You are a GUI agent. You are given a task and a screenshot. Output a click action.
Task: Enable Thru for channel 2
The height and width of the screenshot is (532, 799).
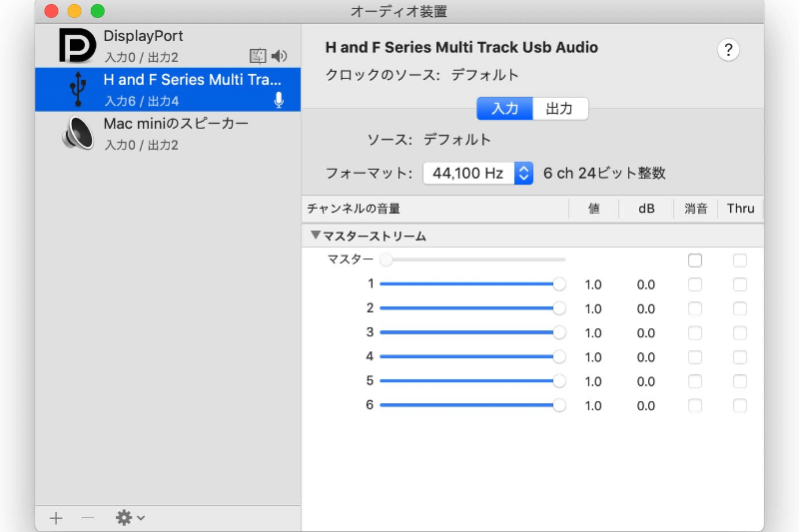[740, 308]
